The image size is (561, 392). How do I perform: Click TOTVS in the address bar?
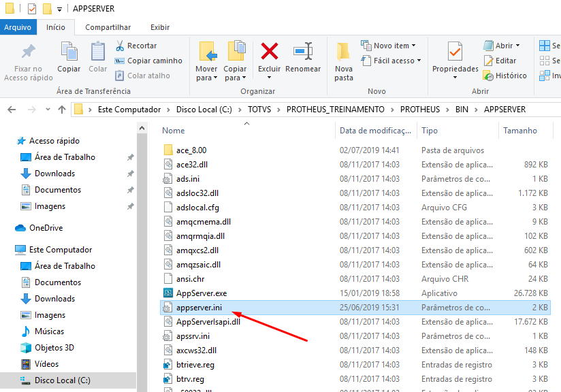tap(259, 110)
